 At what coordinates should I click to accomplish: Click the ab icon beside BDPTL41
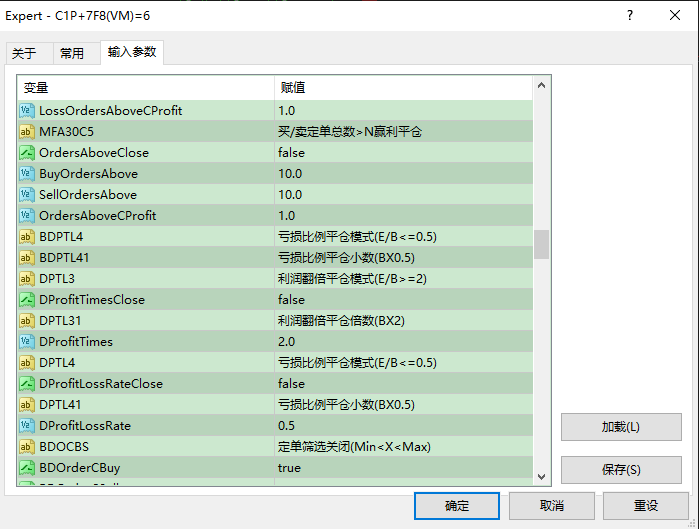[27, 258]
